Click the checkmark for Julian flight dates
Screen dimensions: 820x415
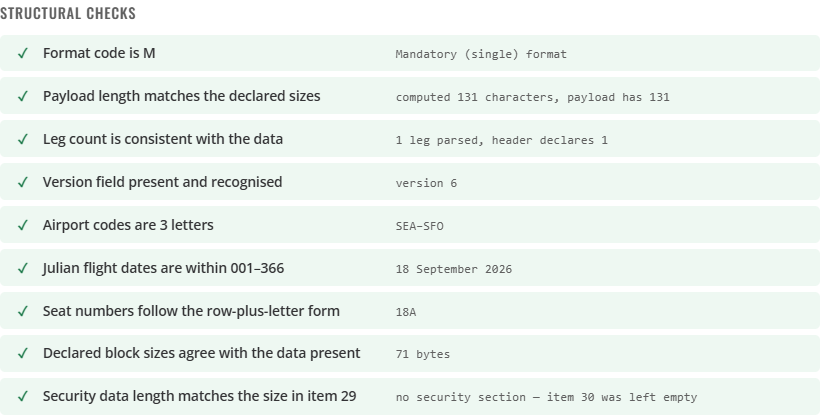click(x=22, y=268)
